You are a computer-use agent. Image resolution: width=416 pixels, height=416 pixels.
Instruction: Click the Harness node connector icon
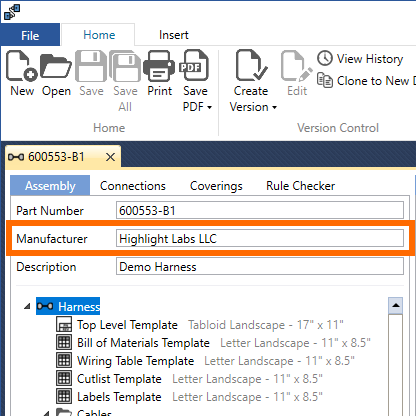click(45, 306)
